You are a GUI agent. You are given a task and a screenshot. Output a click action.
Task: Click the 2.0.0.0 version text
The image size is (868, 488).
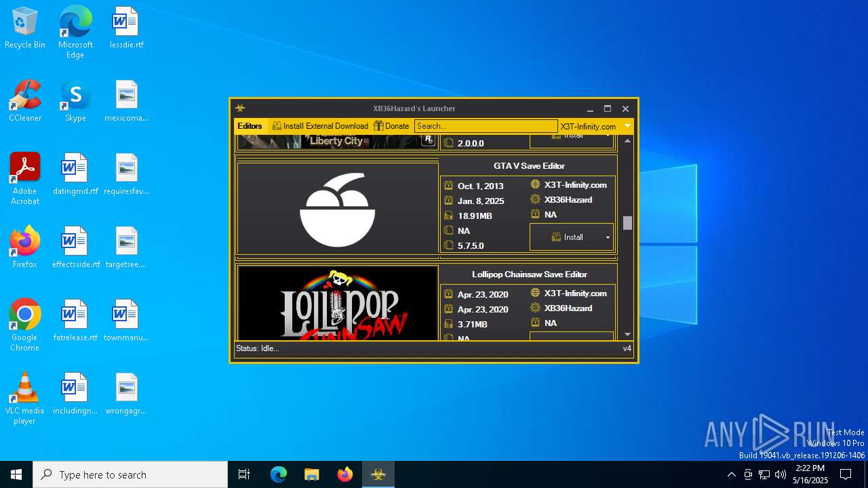point(471,144)
